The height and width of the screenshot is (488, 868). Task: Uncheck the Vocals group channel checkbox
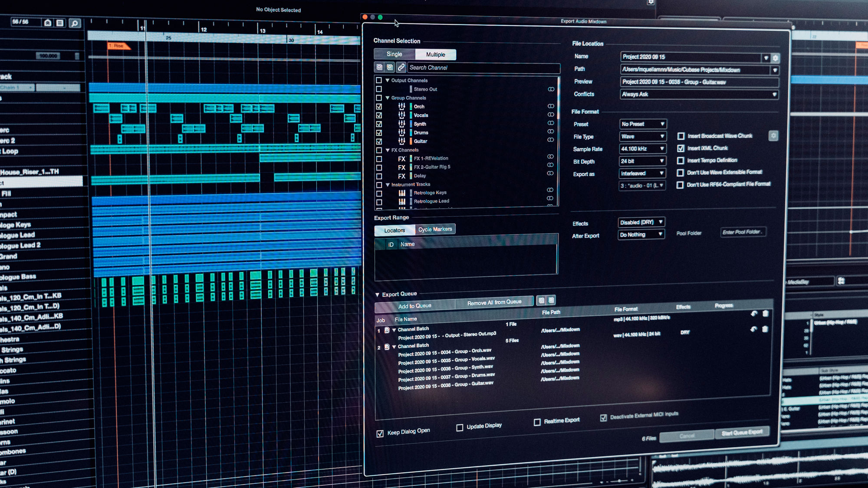[x=379, y=115]
